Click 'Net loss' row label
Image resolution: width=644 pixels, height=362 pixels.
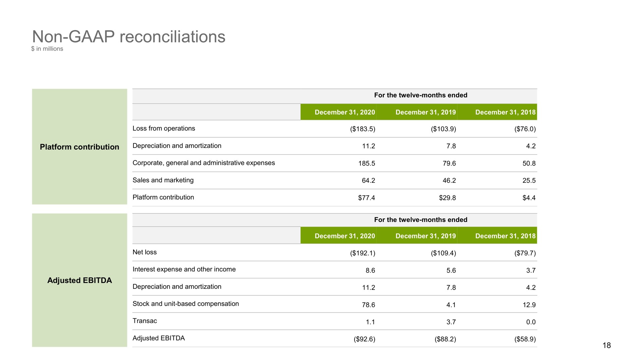[145, 252]
